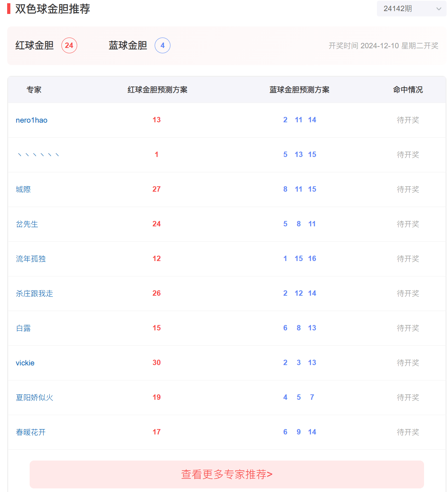Image resolution: width=448 pixels, height=492 pixels.
Task: Click the 开奖时间 2024-12-10 draw date text
Action: pyautogui.click(x=383, y=46)
